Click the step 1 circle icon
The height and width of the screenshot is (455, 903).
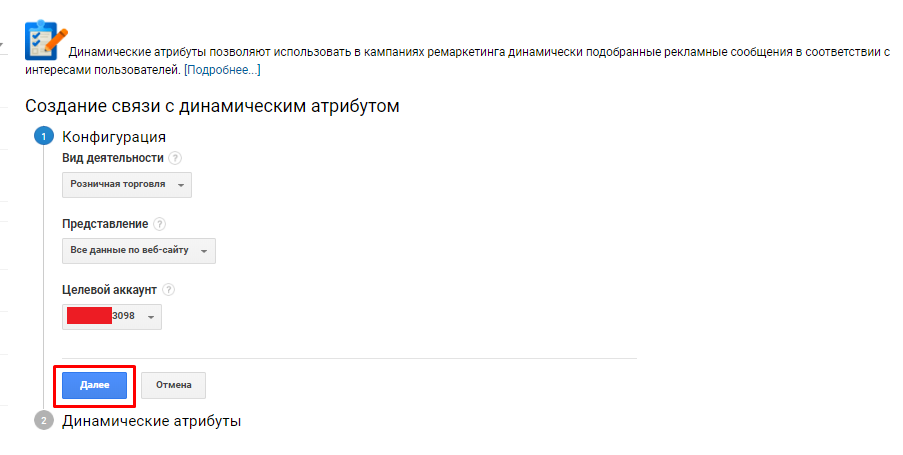(x=43, y=137)
